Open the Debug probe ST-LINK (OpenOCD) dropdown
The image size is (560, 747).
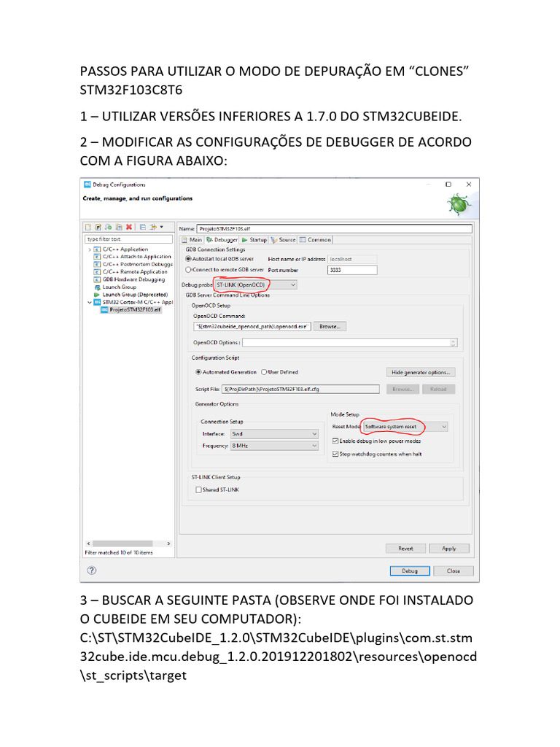(256, 285)
